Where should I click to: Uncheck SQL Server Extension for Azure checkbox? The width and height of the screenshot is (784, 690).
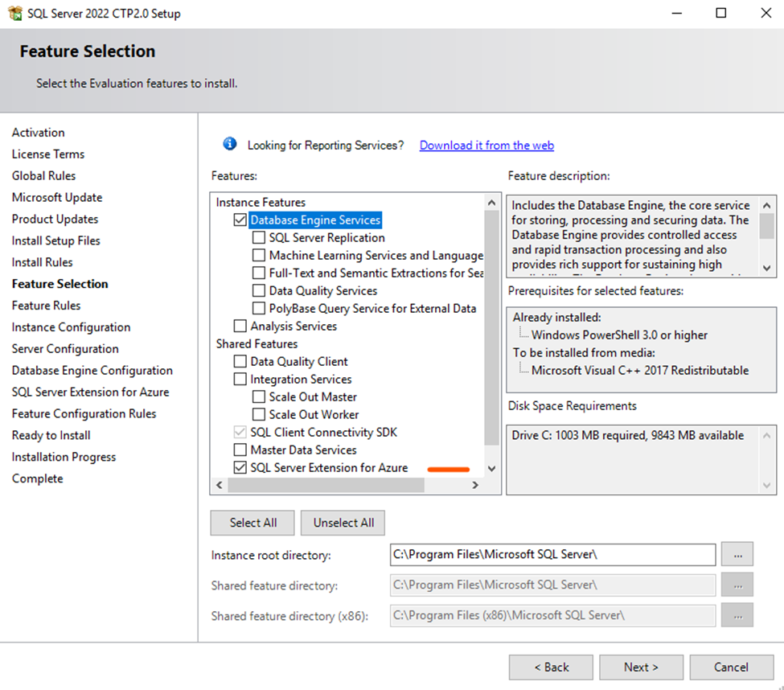point(240,467)
